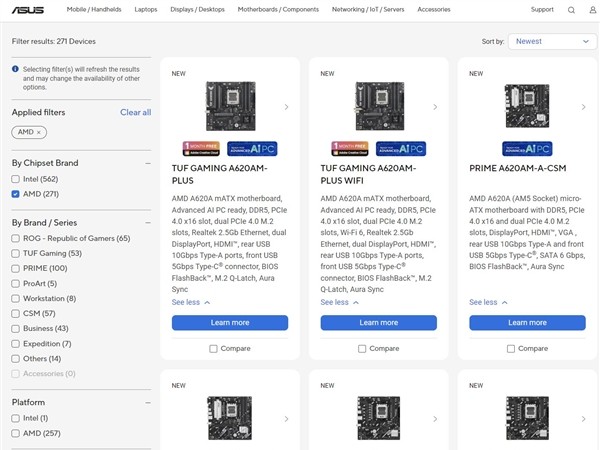Check the Business (43) filter
The width and height of the screenshot is (600, 450).
coord(15,329)
